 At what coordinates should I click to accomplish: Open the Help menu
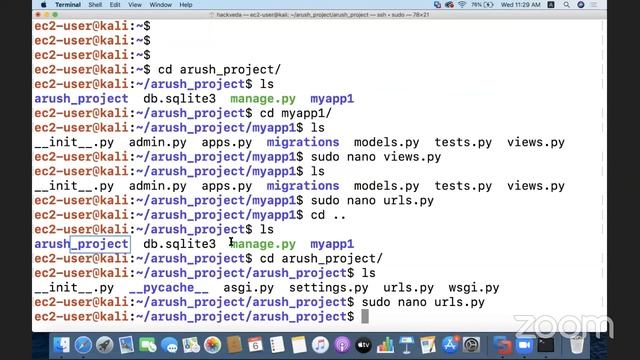[x=186, y=4]
